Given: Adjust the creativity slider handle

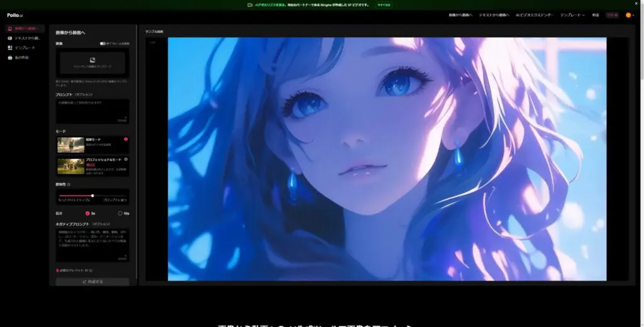Looking at the screenshot, I should (x=92, y=196).
